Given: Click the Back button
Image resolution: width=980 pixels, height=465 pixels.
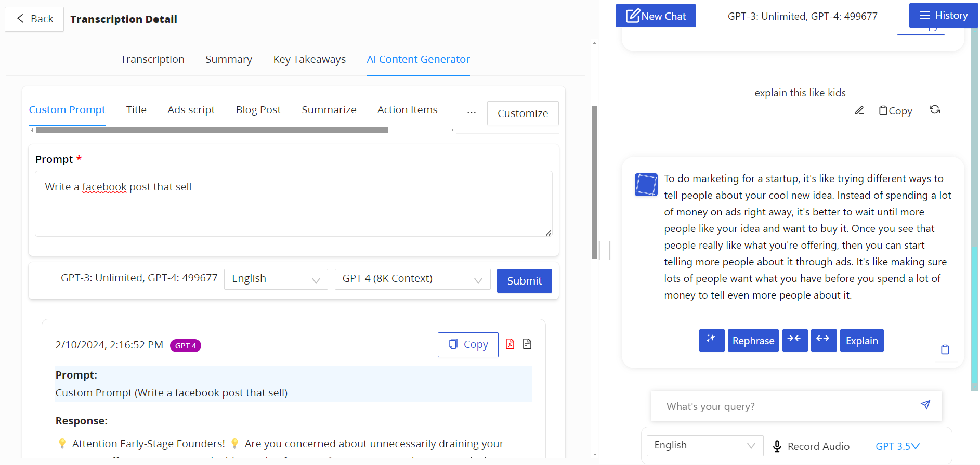Looking at the screenshot, I should tap(34, 19).
